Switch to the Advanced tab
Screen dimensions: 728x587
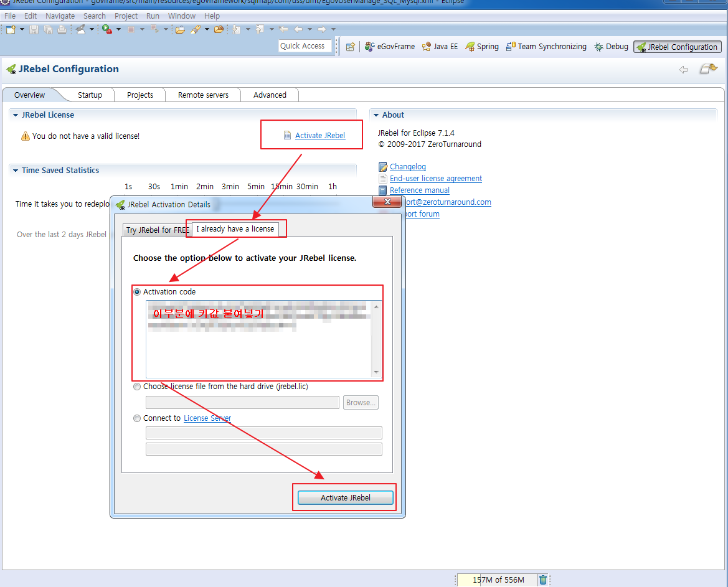(270, 95)
